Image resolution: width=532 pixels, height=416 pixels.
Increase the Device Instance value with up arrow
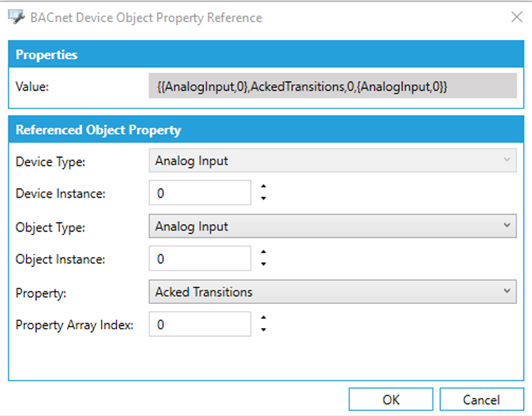pos(263,187)
